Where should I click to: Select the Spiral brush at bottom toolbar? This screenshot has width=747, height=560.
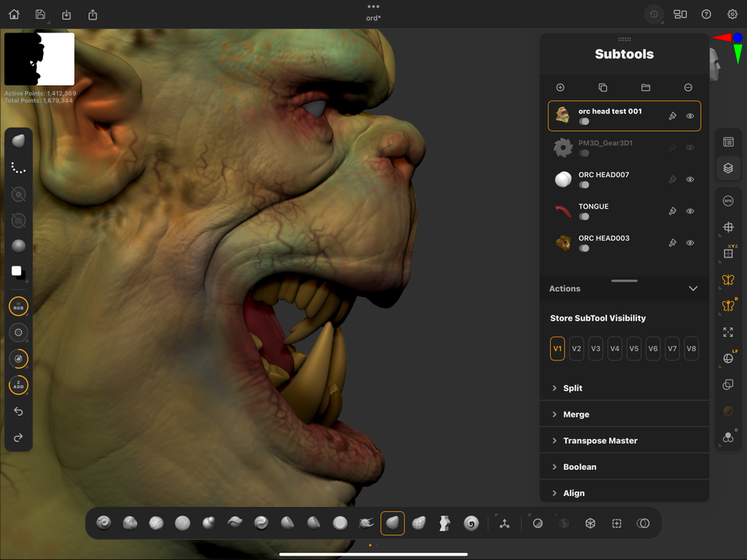click(470, 523)
